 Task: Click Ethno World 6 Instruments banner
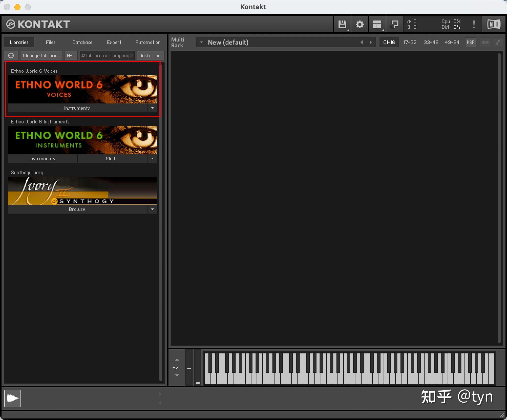82,140
